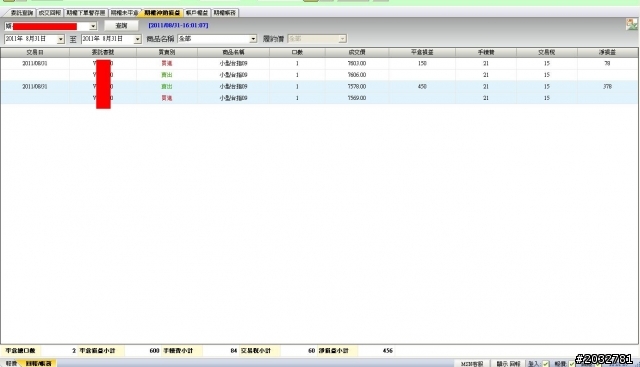Open the end date picker dropdown
The width and height of the screenshot is (640, 367).
point(138,39)
